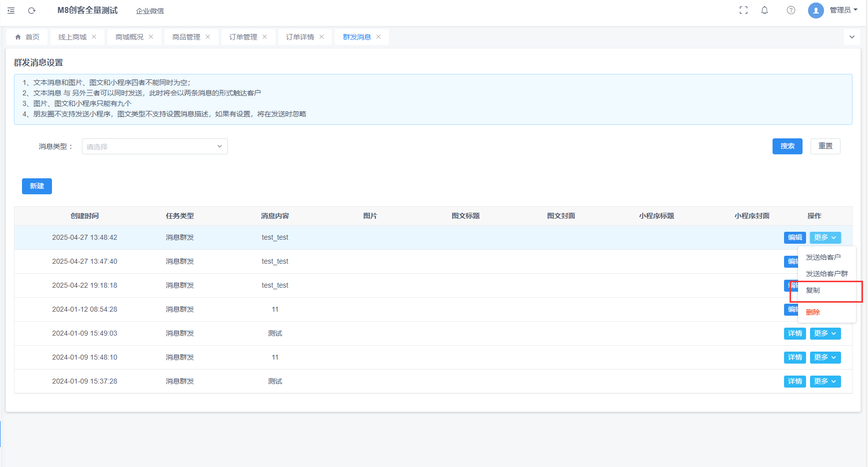Collapse the sidebar menu icon
The width and height of the screenshot is (868, 467).
[11, 10]
